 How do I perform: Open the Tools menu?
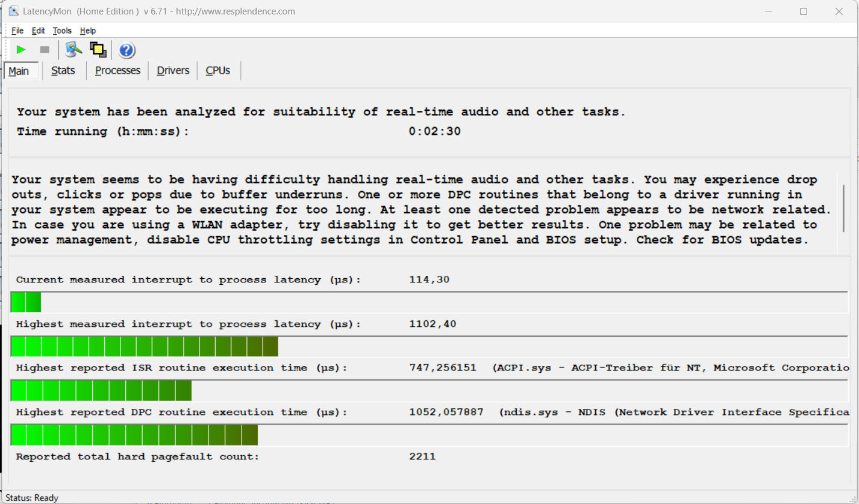click(x=62, y=31)
